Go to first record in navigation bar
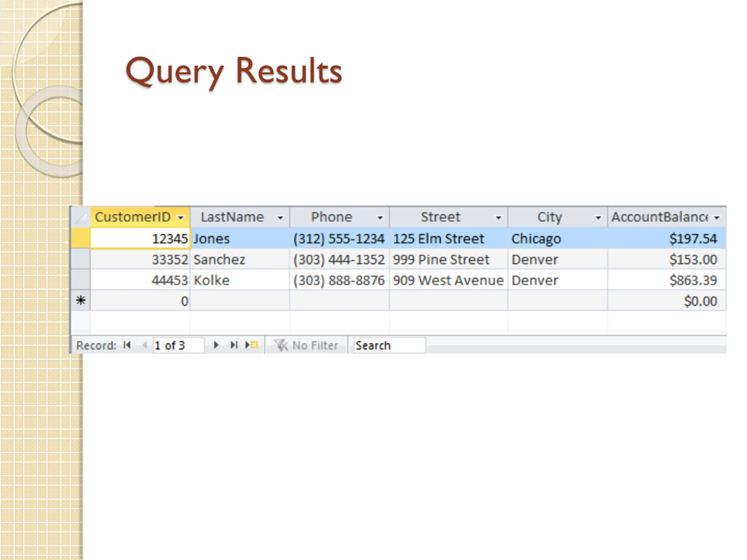Viewport: 747px width, 560px height. point(127,345)
